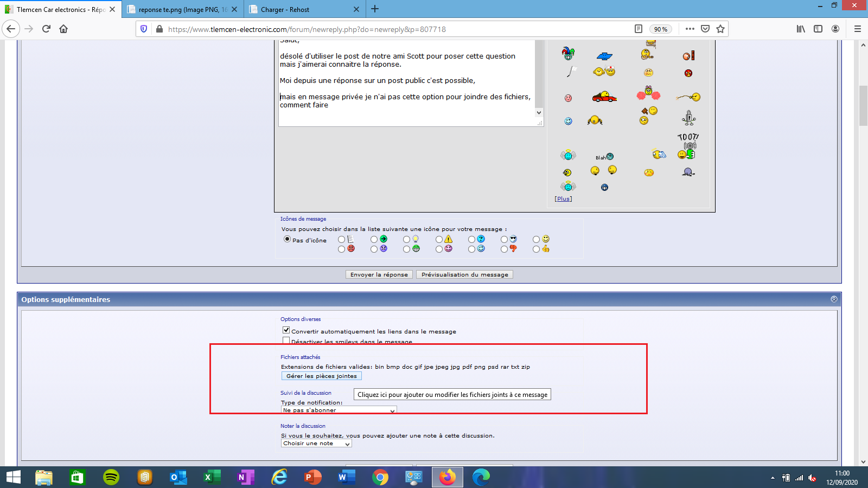Open Google Chrome from the taskbar
868x488 pixels.
point(380,477)
